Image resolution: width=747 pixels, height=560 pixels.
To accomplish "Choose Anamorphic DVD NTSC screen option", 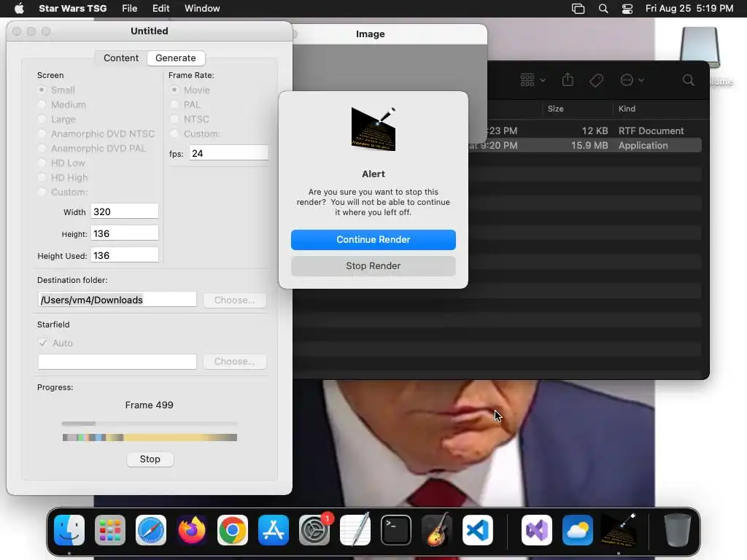I will (42, 134).
